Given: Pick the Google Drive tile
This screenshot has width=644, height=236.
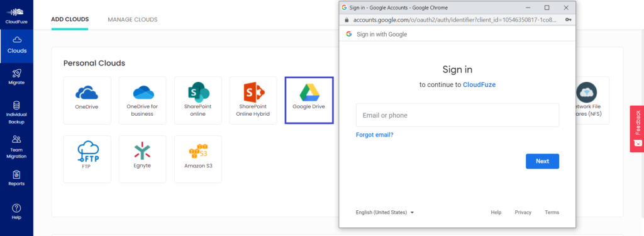Looking at the screenshot, I should [x=309, y=100].
